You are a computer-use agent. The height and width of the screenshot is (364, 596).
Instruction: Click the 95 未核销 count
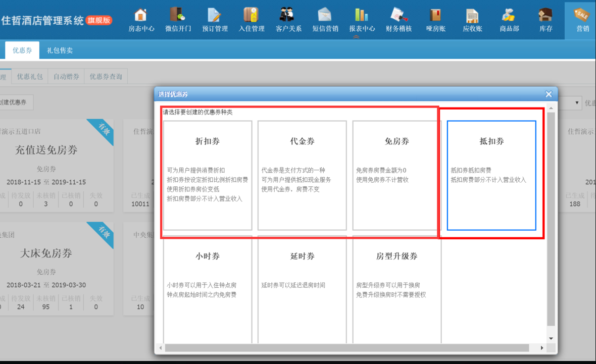45,307
